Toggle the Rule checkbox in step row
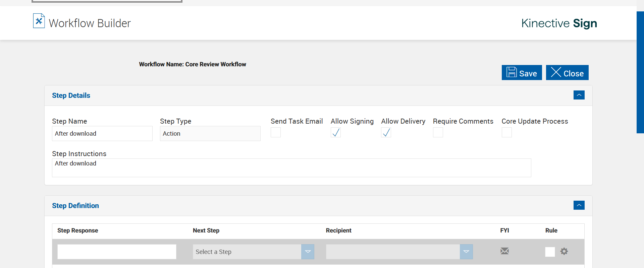Screen dimensions: 644x268 [550, 252]
